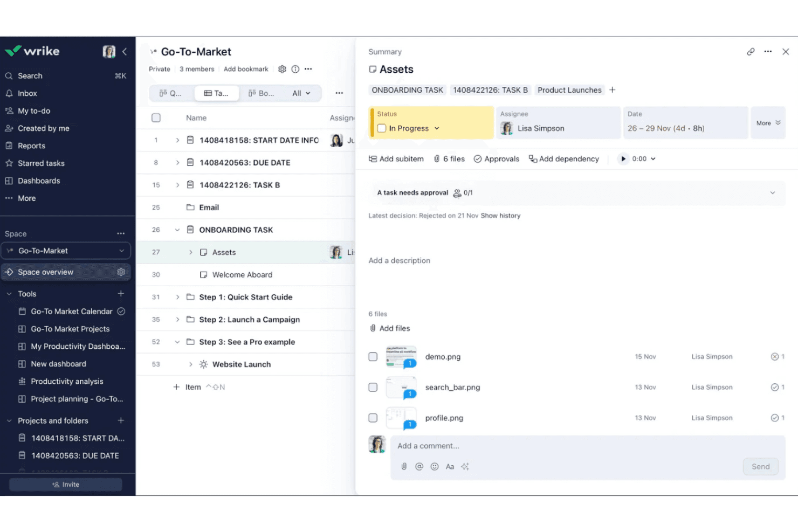Mark the In Progress status checkbox

pyautogui.click(x=382, y=128)
